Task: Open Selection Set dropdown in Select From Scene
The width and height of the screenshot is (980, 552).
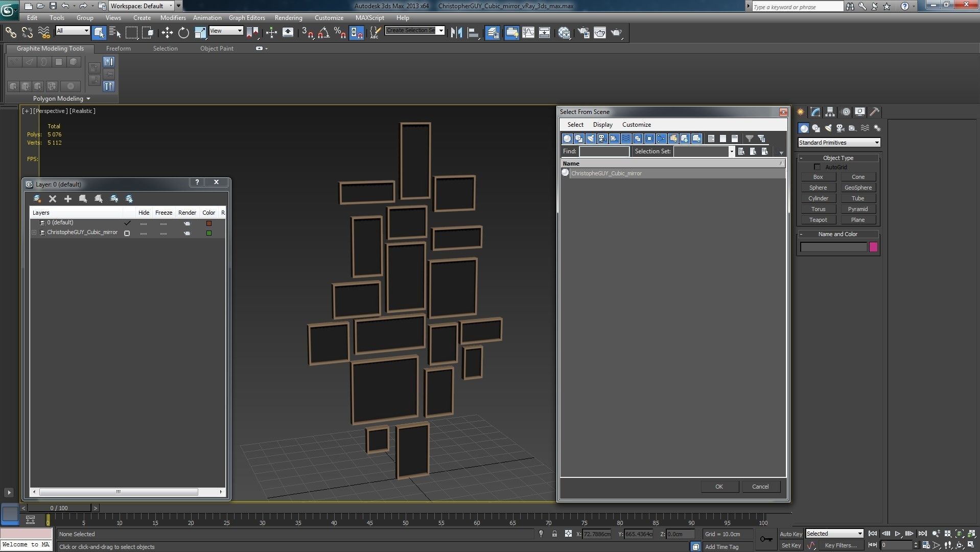Action: (731, 151)
